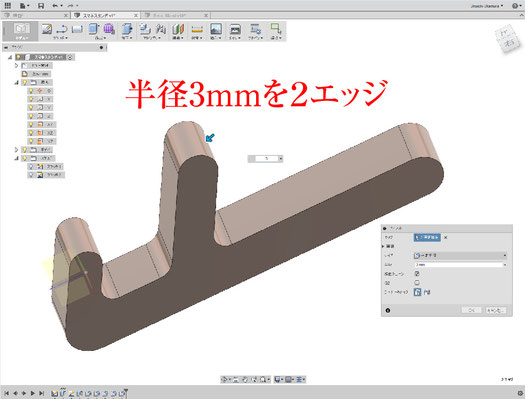Toggle the tangent chain checkbox in dialog
The height and width of the screenshot is (399, 525).
(417, 273)
